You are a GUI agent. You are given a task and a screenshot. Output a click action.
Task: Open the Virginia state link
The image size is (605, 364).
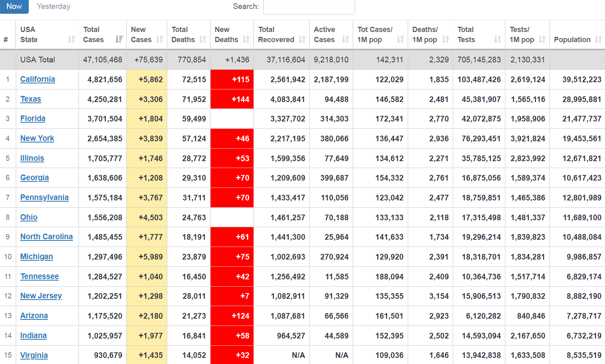click(34, 355)
